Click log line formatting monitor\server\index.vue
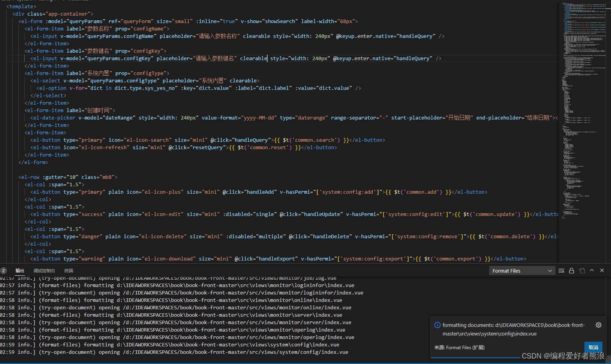 coord(171,315)
